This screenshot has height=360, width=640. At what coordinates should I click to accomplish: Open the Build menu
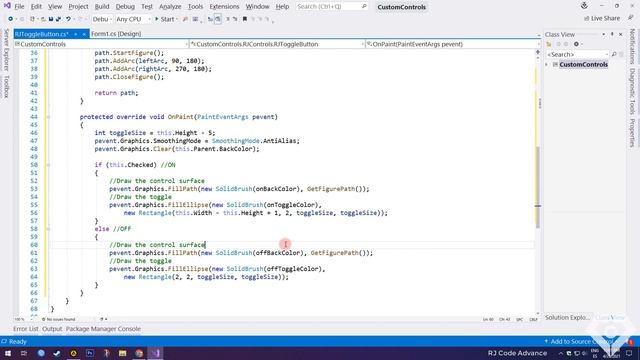click(x=102, y=7)
